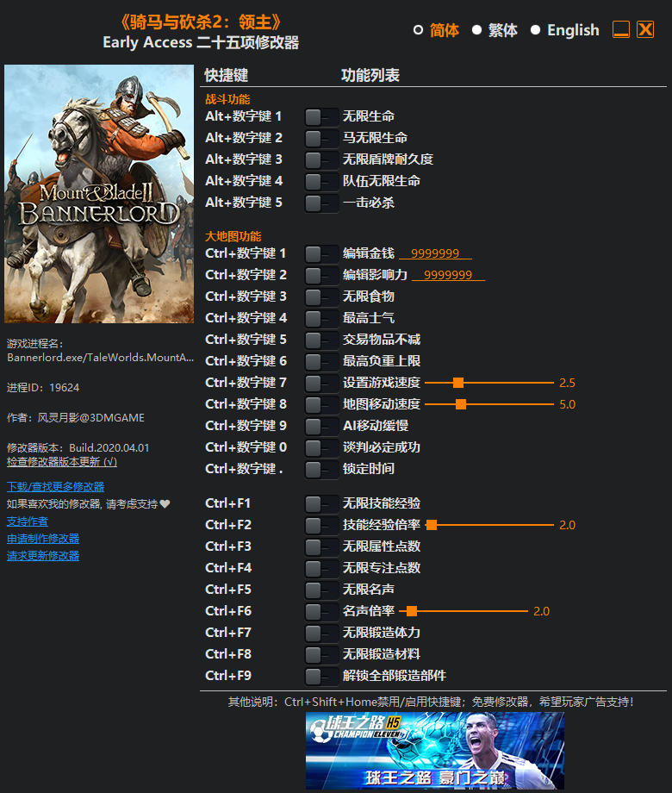Click the orange X close icon
This screenshot has width=672, height=793.
click(x=645, y=29)
